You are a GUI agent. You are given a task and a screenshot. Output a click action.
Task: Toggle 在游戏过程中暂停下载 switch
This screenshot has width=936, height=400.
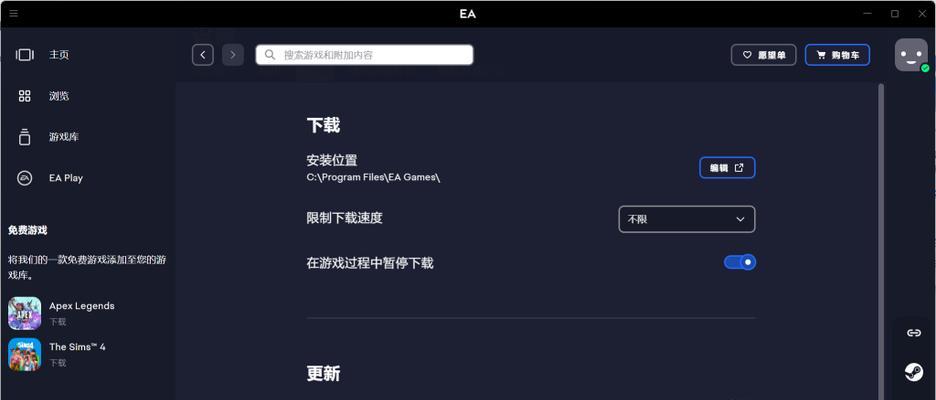740,262
